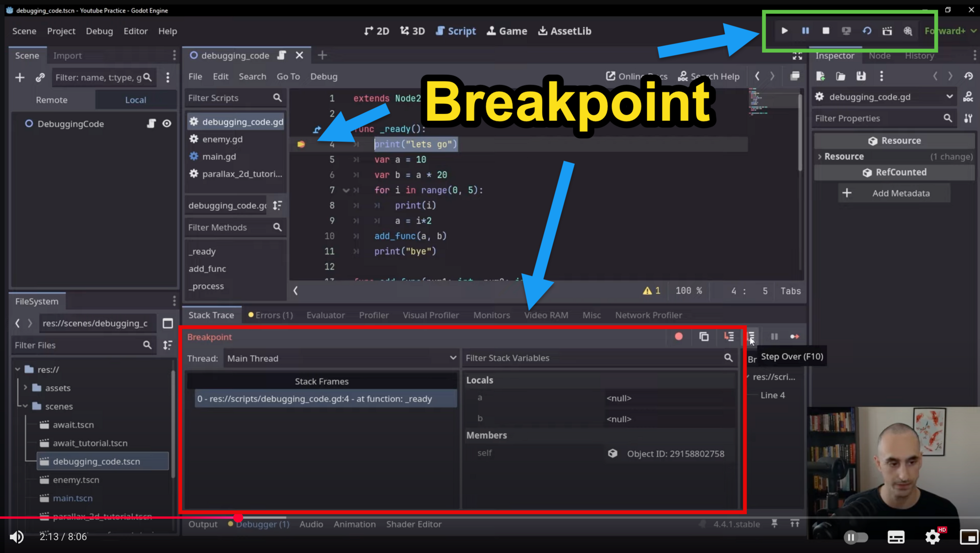
Task: Click the instantiate child scene link icon
Action: click(40, 78)
